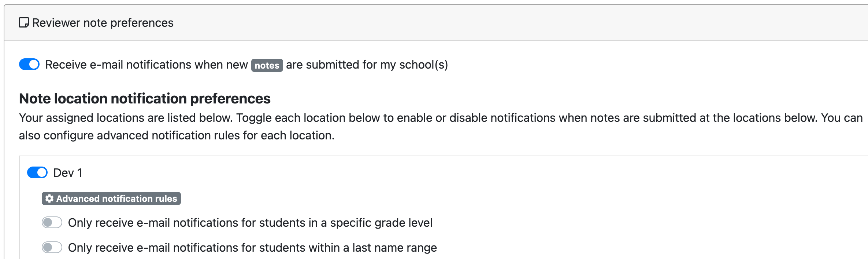This screenshot has width=868, height=259.
Task: Click the gear icon in Advanced notification rules
Action: tap(49, 198)
